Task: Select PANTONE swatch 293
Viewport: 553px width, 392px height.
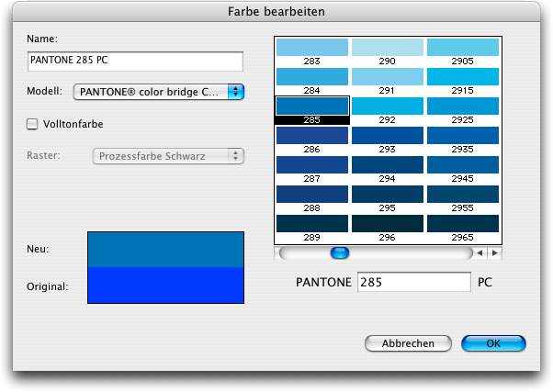Action: pos(388,135)
